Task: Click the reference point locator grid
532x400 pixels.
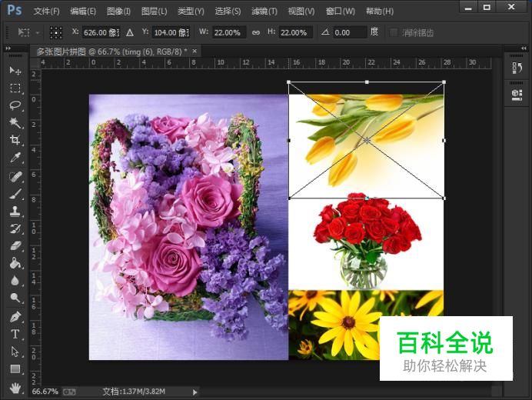Action: [56, 32]
